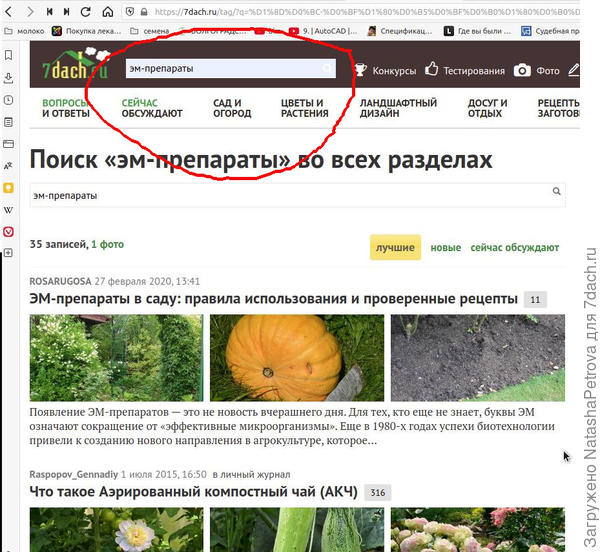Screen dimensions: 600x552
Task: Open the Рецепты и заготовки menu section
Action: [559, 108]
